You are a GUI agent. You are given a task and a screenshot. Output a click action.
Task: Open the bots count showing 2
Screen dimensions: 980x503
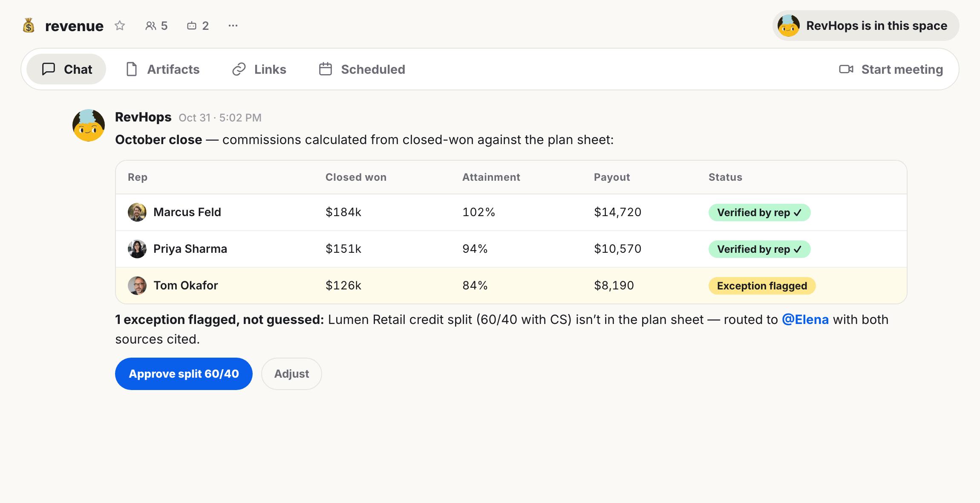[x=198, y=26]
